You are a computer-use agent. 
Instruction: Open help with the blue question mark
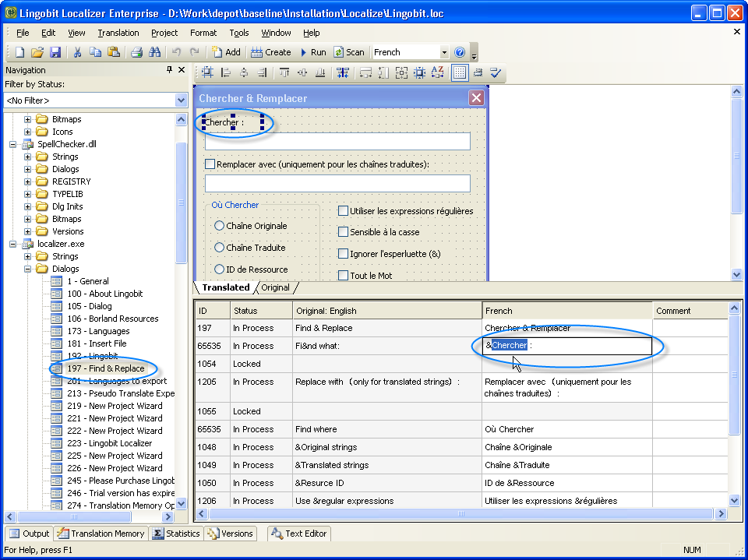460,52
